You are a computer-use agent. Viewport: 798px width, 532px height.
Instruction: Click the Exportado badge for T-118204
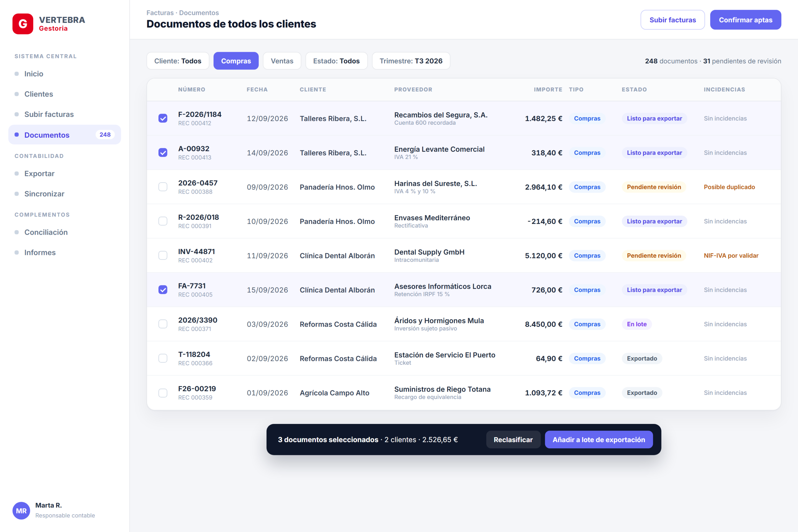(642, 358)
